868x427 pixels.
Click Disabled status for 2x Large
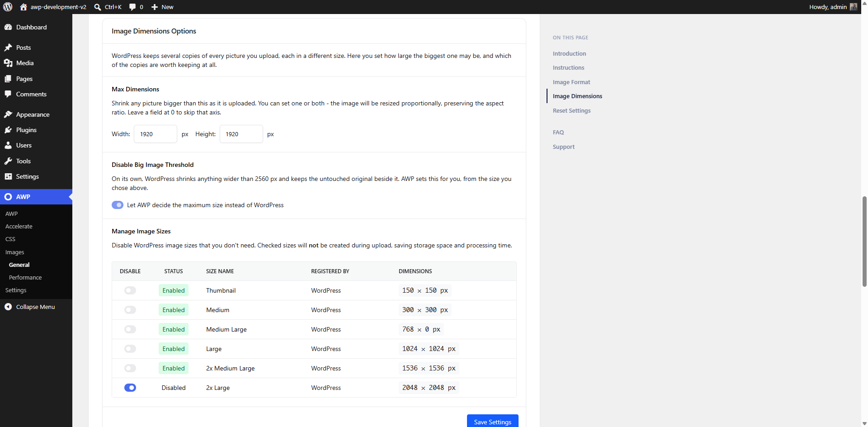tap(174, 388)
